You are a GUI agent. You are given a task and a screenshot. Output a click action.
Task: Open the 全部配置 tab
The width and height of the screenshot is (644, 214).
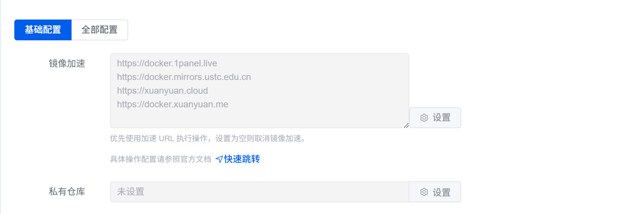[x=100, y=30]
